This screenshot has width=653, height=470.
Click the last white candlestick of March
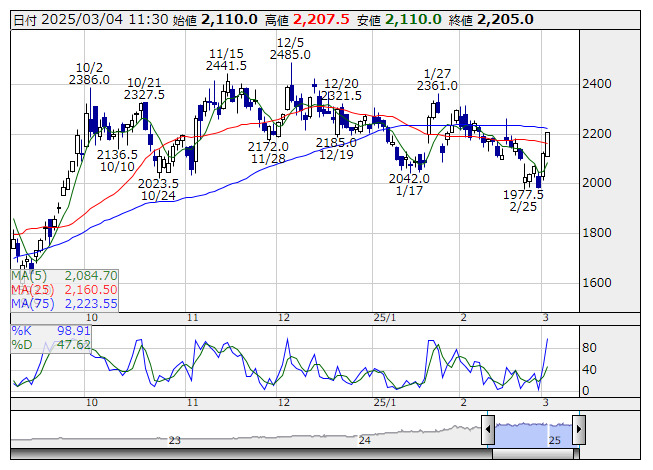547,144
